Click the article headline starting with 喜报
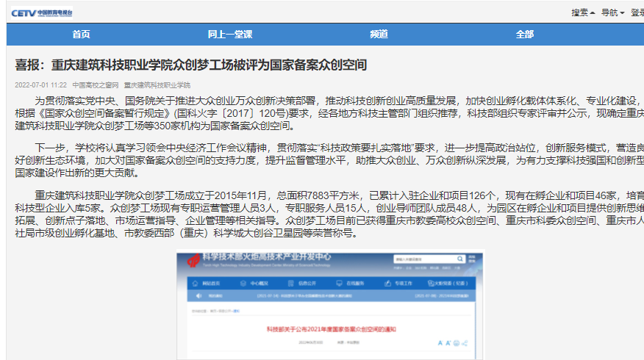The image size is (644, 360). pos(191,65)
